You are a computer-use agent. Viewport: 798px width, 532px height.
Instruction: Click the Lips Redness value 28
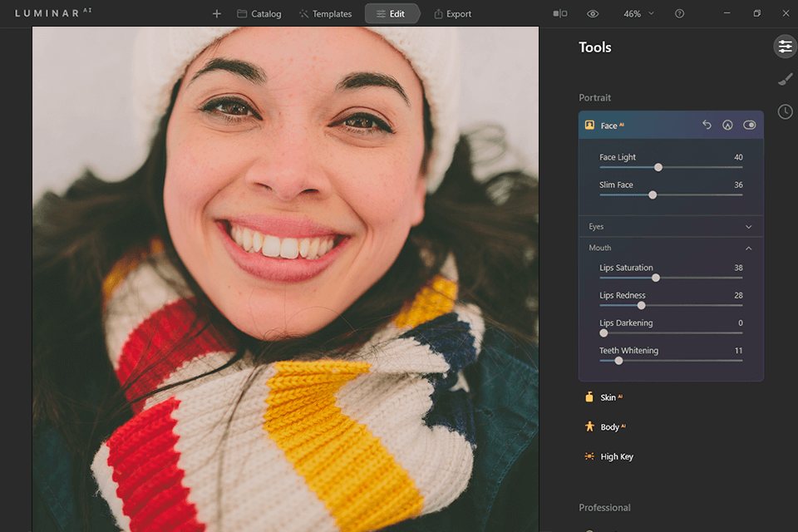pos(738,295)
